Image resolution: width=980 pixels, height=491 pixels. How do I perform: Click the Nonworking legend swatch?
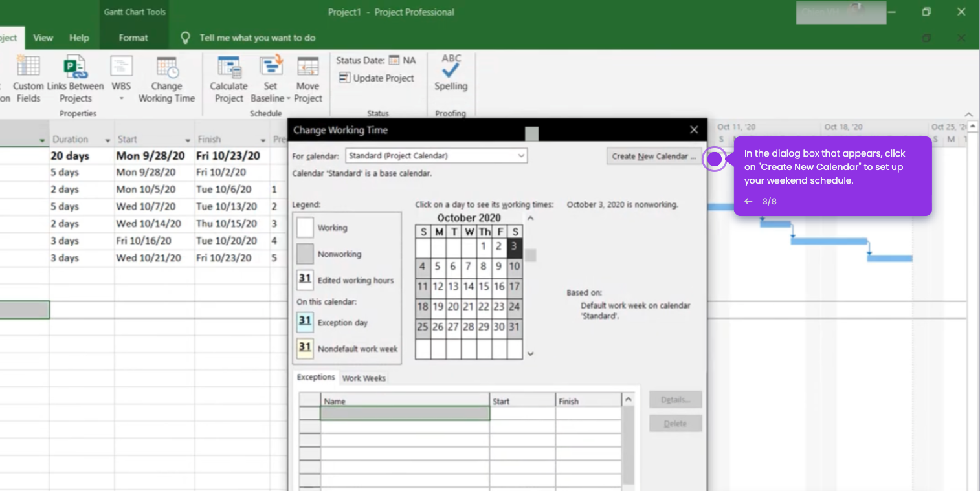[305, 254]
